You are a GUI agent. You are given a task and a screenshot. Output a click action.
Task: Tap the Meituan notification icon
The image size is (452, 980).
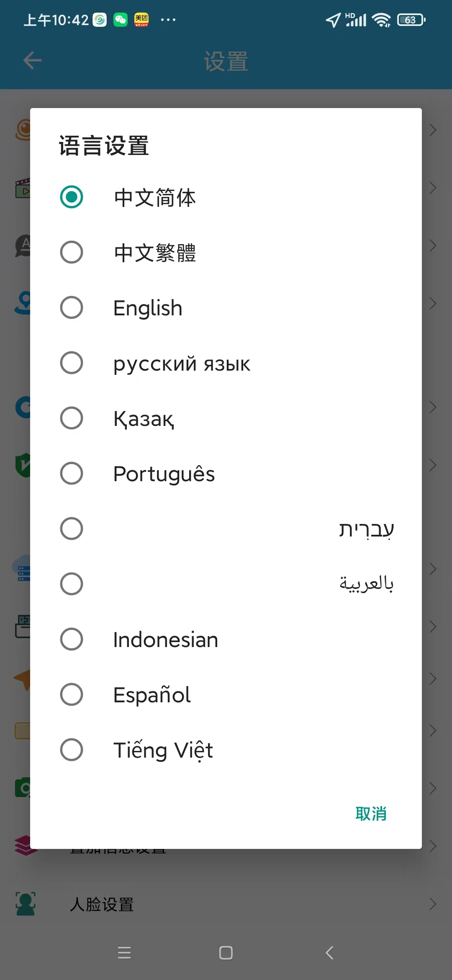(x=141, y=20)
